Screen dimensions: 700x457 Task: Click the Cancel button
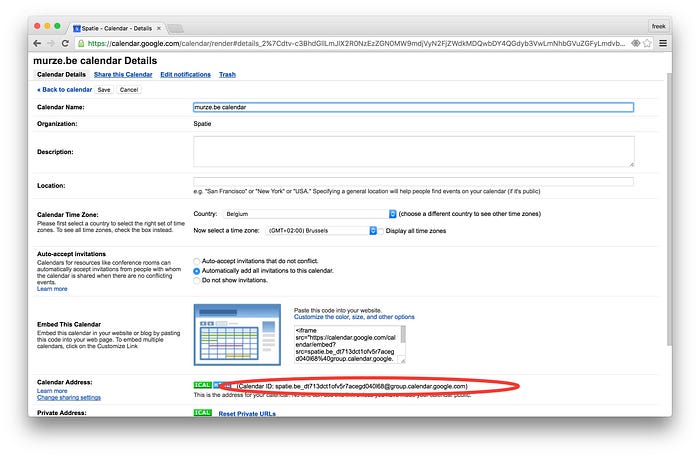tap(129, 90)
